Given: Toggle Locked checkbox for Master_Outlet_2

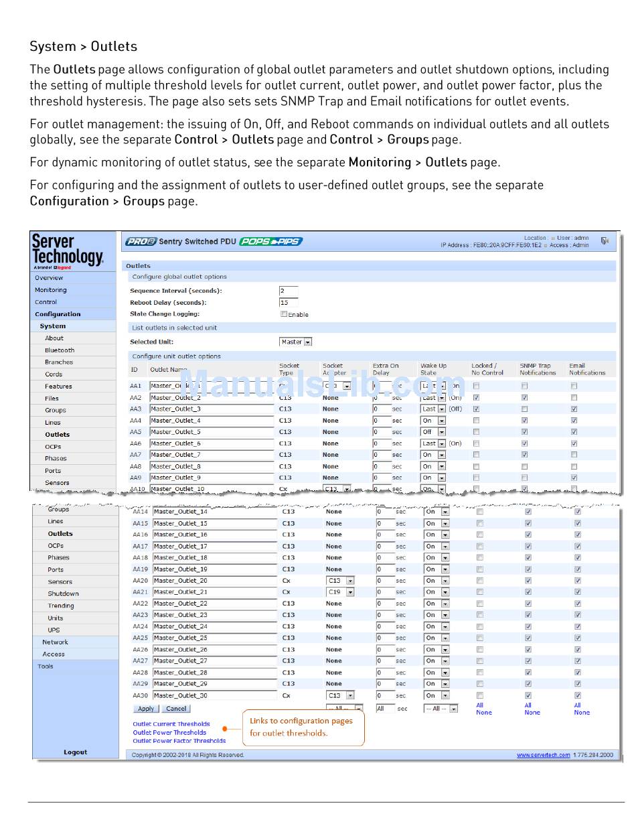Looking at the screenshot, I should [476, 397].
